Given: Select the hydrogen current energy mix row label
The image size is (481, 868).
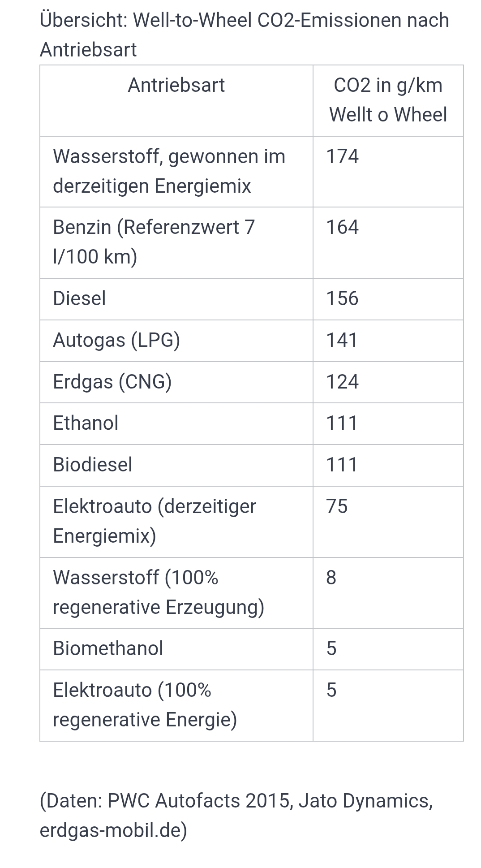Looking at the screenshot, I should 169,171.
